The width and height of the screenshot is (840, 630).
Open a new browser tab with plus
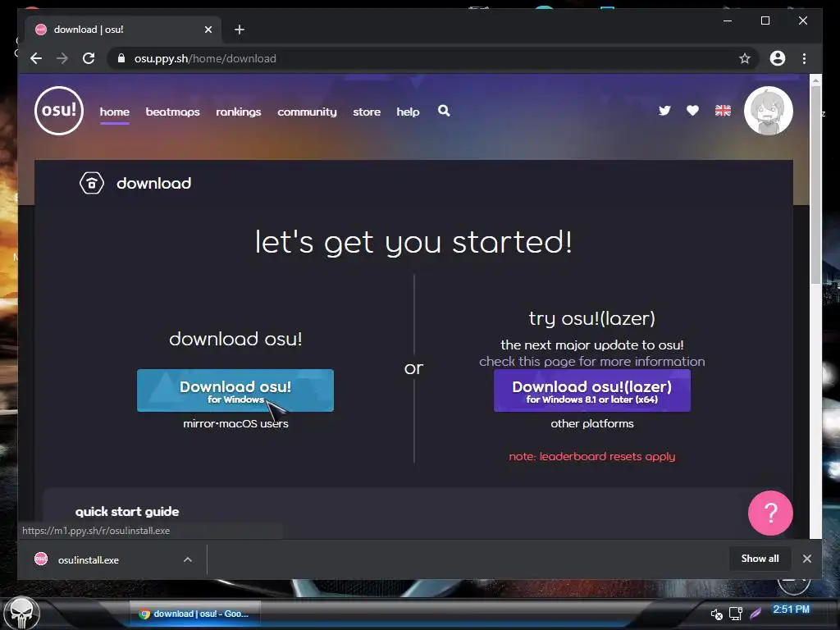[240, 30]
